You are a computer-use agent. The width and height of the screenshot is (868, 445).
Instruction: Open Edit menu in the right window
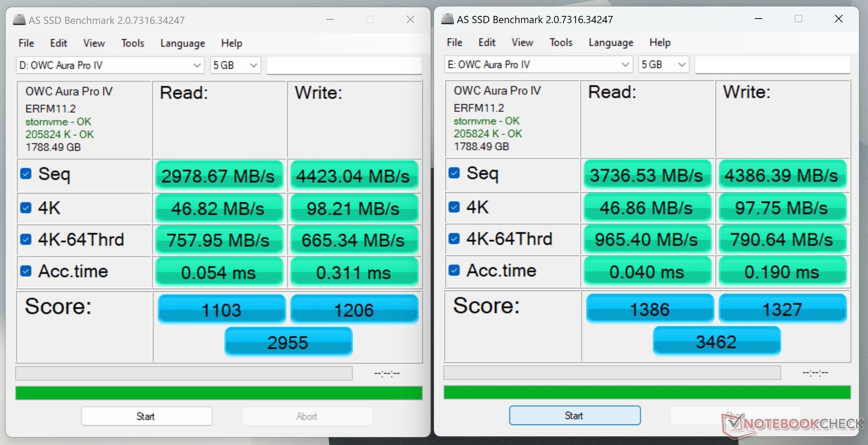click(487, 42)
